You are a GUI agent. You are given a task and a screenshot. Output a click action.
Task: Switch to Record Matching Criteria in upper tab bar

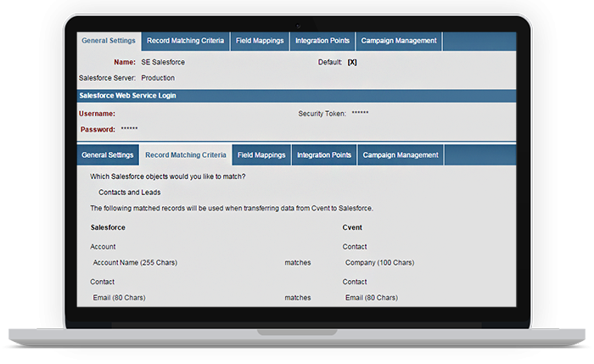pos(185,41)
